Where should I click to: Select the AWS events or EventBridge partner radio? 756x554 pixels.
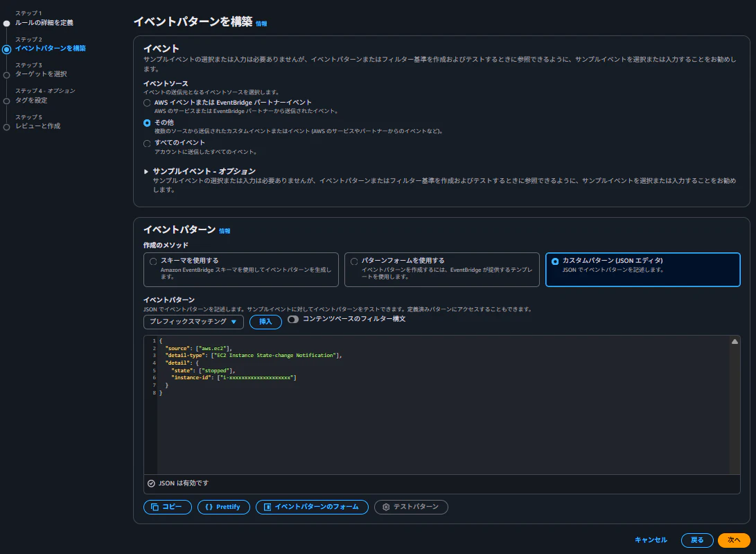(x=147, y=103)
